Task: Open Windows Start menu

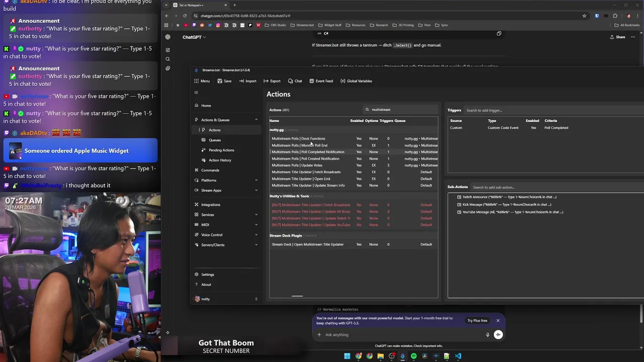Action: pos(347,356)
